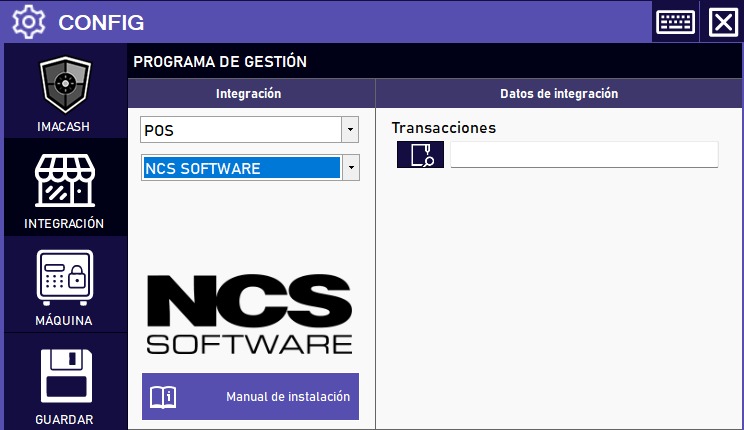
Task: Expand the POS dropdown arrow
Action: 350,130
